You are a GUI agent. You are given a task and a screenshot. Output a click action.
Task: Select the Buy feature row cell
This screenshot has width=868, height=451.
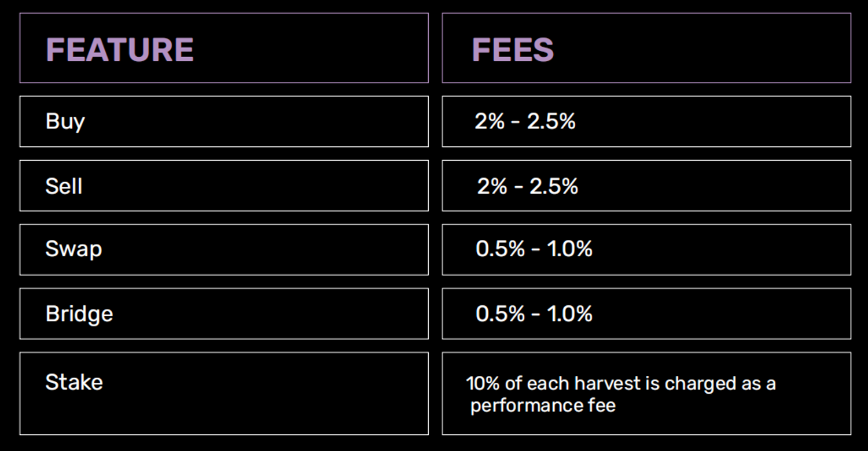(x=224, y=121)
